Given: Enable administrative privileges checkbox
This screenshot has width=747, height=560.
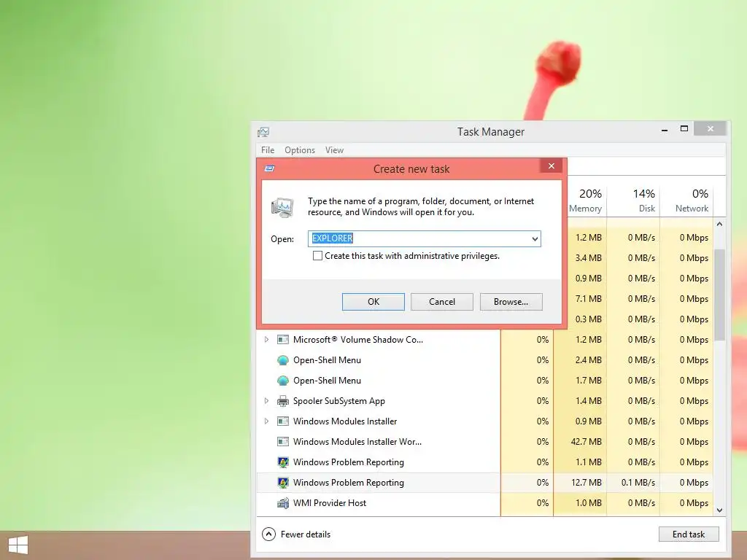Looking at the screenshot, I should [317, 256].
